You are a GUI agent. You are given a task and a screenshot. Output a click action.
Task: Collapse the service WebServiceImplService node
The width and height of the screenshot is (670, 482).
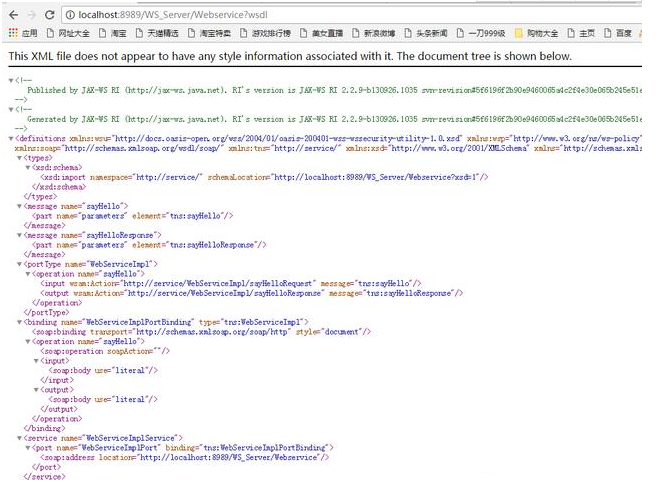19,438
